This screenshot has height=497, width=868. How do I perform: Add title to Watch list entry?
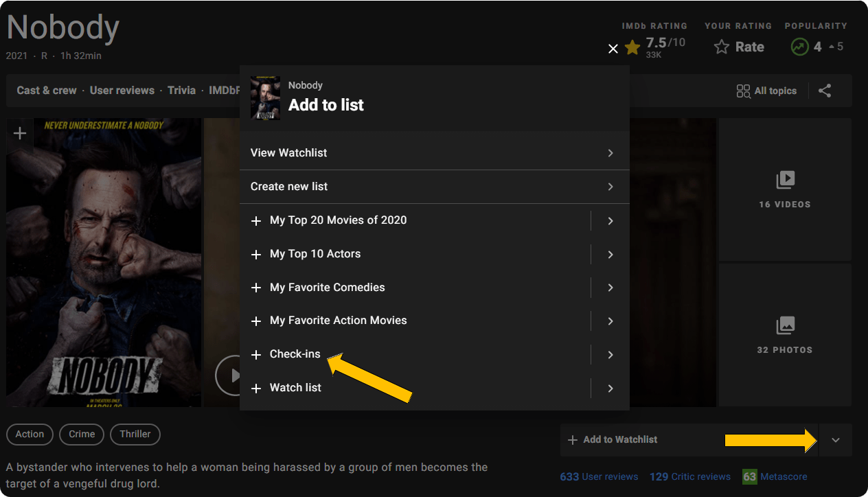click(x=256, y=389)
